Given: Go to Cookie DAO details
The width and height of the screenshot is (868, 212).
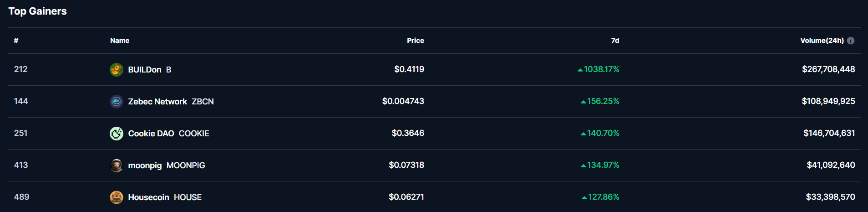Looking at the screenshot, I should [168, 134].
